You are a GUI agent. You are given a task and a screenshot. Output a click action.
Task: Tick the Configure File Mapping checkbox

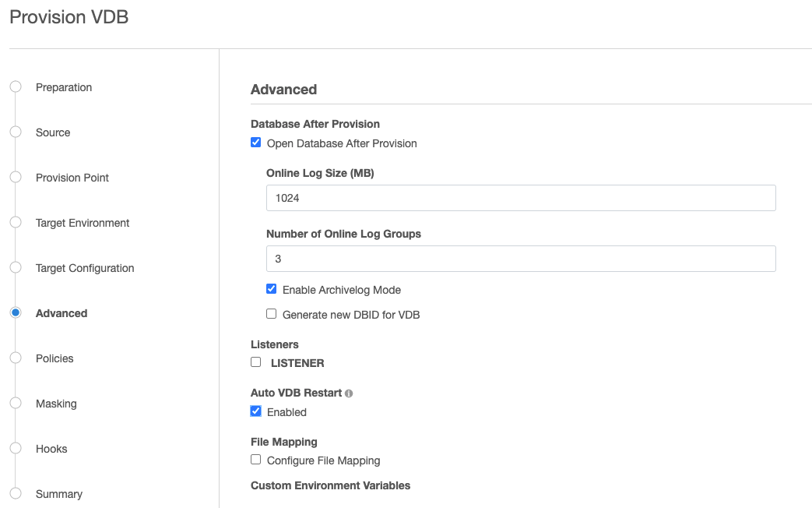(x=256, y=460)
